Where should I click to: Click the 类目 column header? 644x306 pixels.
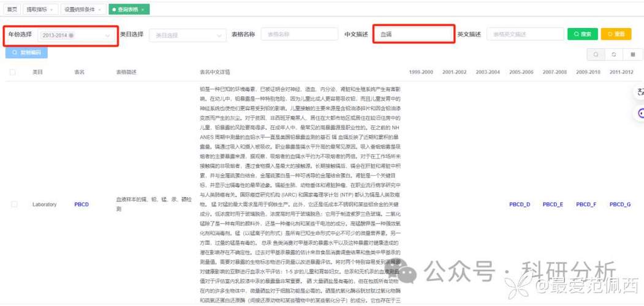click(38, 72)
